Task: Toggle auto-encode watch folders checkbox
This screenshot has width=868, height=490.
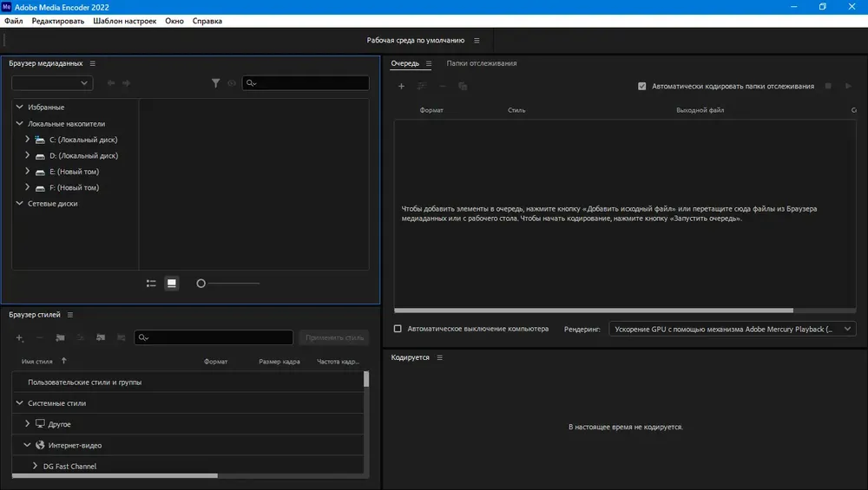Action: (x=641, y=86)
